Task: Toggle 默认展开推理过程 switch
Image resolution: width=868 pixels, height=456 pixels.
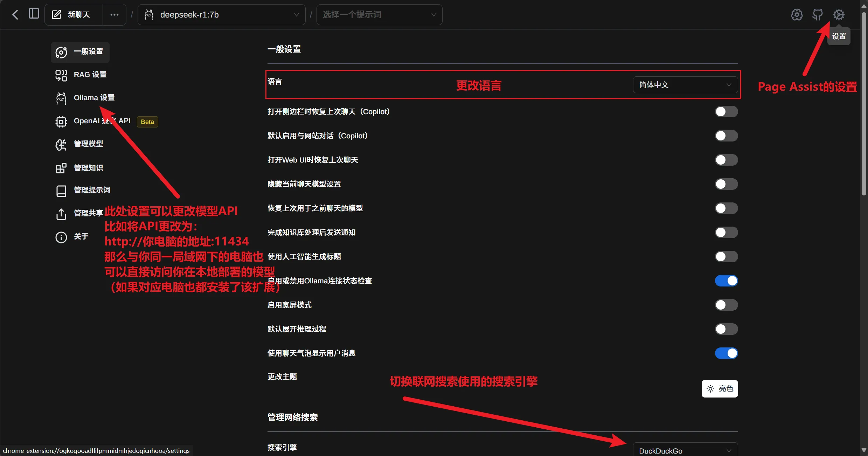Action: [x=726, y=329]
